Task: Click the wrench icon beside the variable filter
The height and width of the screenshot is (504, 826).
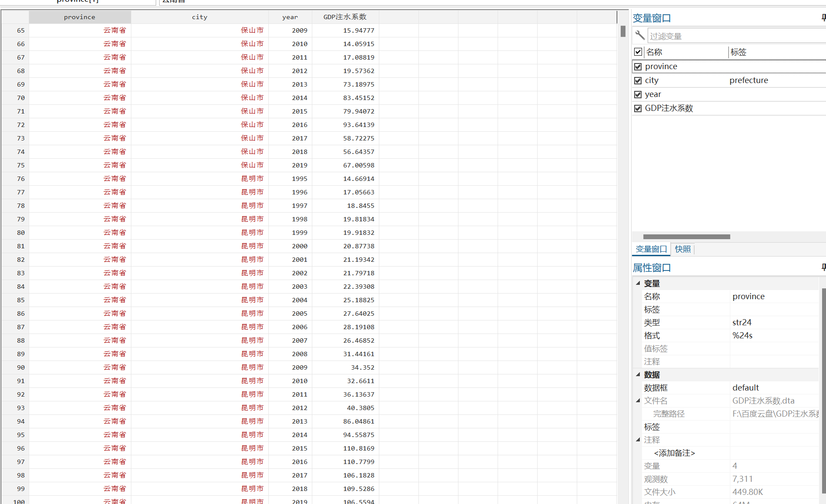Action: click(x=640, y=35)
